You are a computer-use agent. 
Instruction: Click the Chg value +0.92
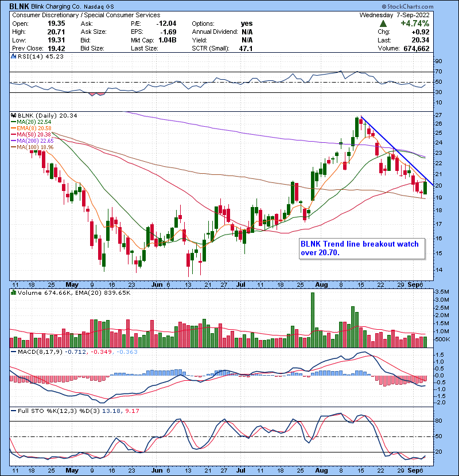tap(421, 32)
